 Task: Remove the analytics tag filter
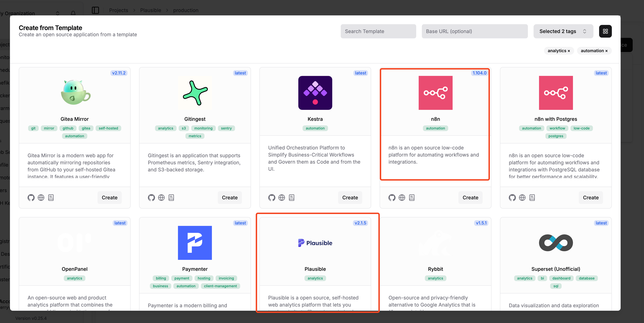pyautogui.click(x=569, y=51)
